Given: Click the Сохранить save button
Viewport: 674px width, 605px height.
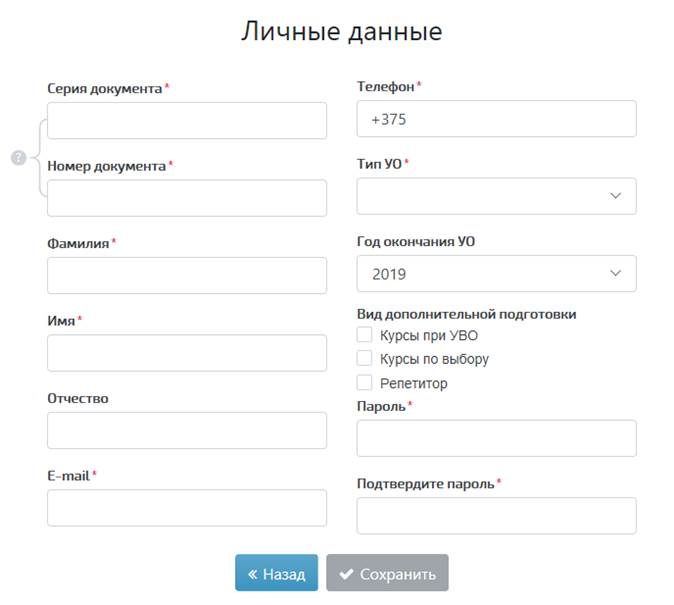Looking at the screenshot, I should pos(387,573).
